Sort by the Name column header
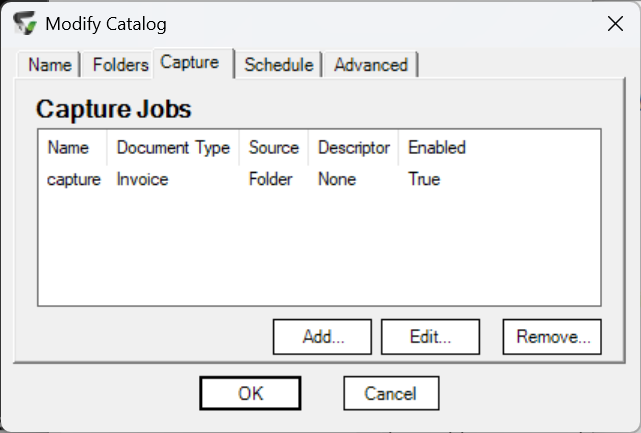The image size is (641, 433). 72,148
